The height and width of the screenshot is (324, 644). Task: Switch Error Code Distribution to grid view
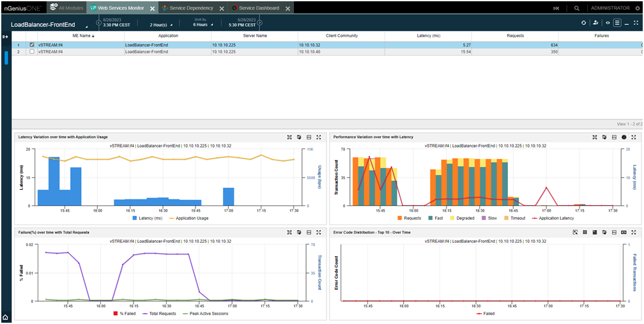(x=585, y=233)
